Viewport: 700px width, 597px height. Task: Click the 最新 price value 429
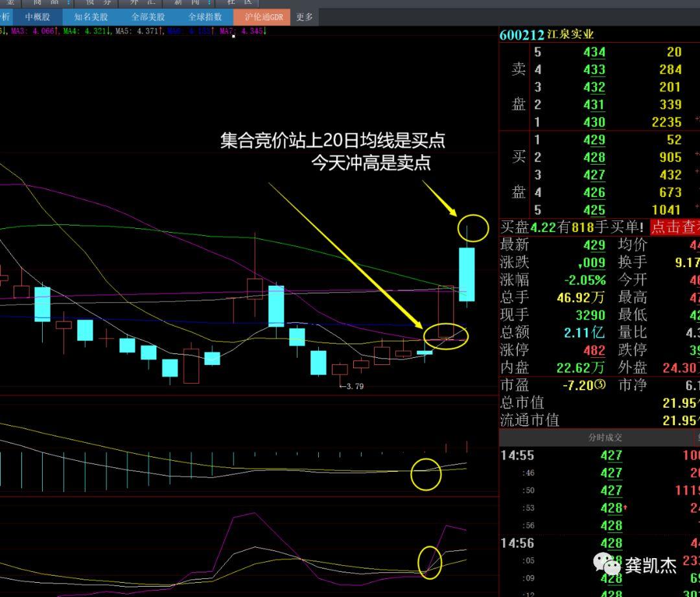click(x=594, y=245)
